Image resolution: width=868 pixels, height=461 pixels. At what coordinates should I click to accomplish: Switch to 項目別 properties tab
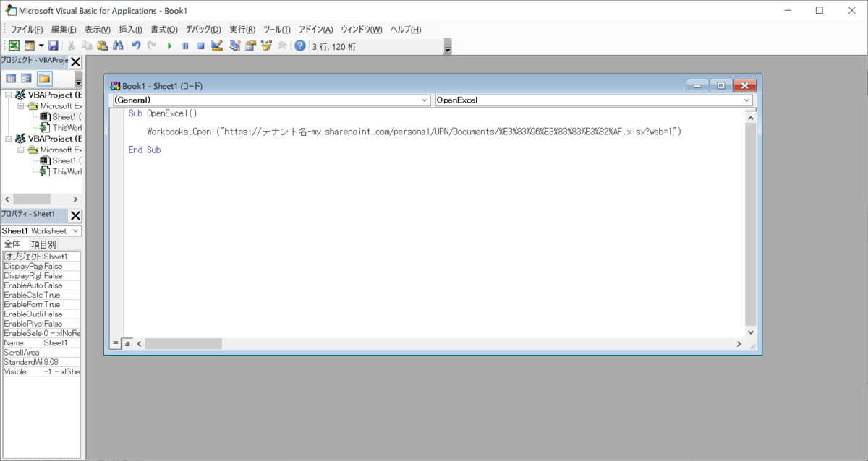pos(43,244)
